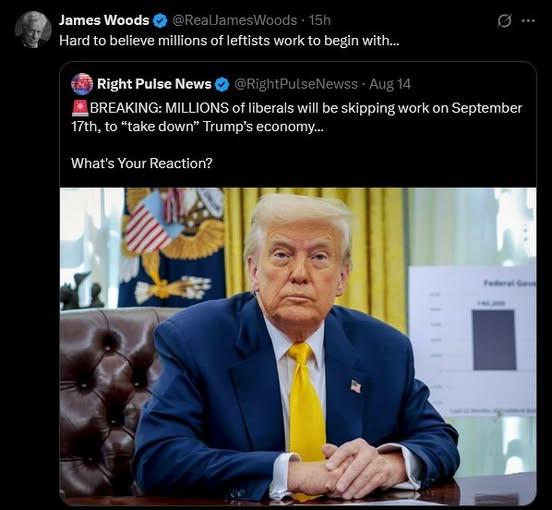Click the Aug 14 quoted timestamp
552x510 pixels.
[390, 84]
